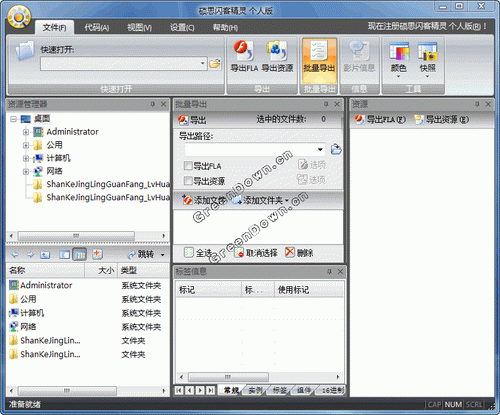This screenshot has height=415, width=500.
Task: Switch to the 16进制 tab
Action: [332, 390]
